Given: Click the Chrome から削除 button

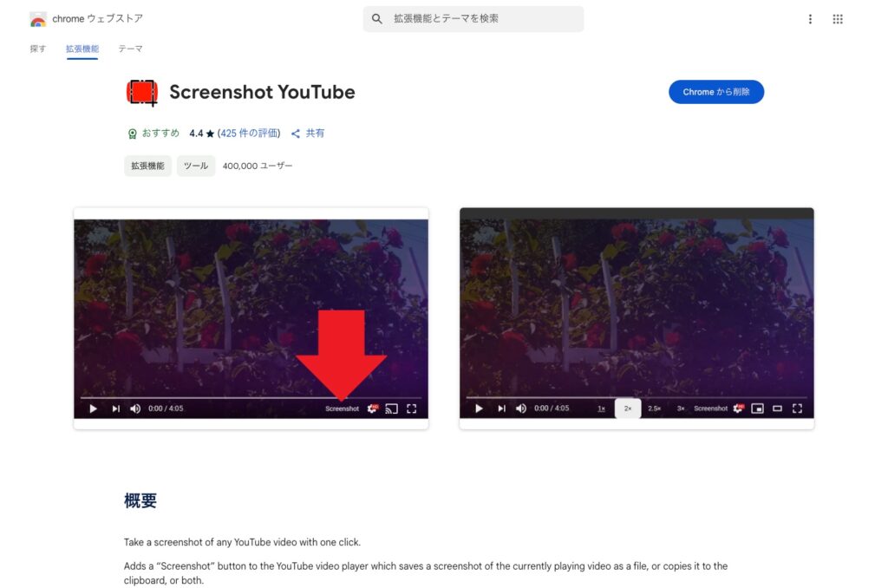Looking at the screenshot, I should tap(715, 92).
